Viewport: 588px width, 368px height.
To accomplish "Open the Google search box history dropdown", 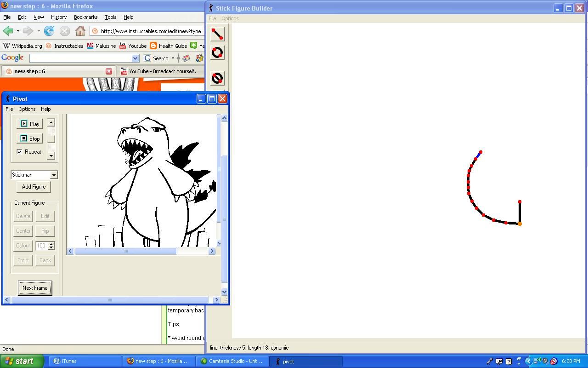I will coord(136,58).
